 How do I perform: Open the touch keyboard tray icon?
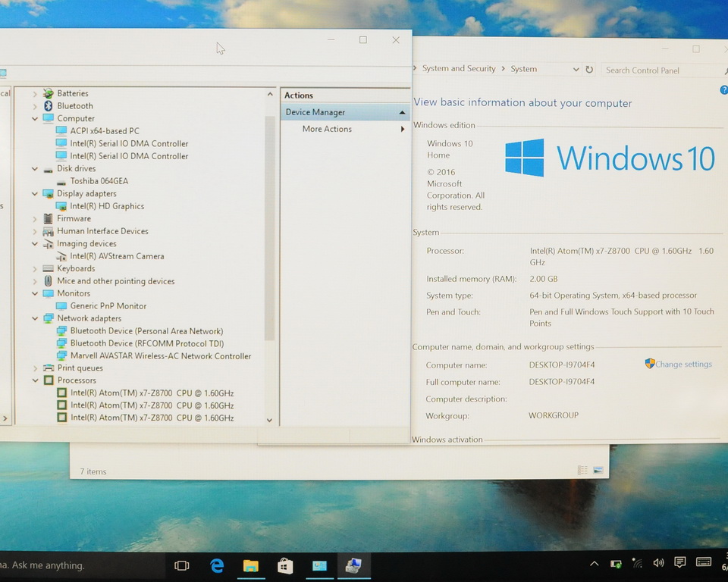[x=704, y=562]
